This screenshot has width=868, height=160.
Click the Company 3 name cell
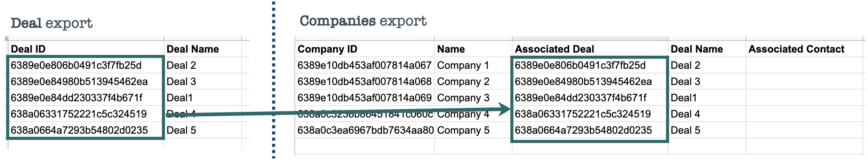[463, 98]
